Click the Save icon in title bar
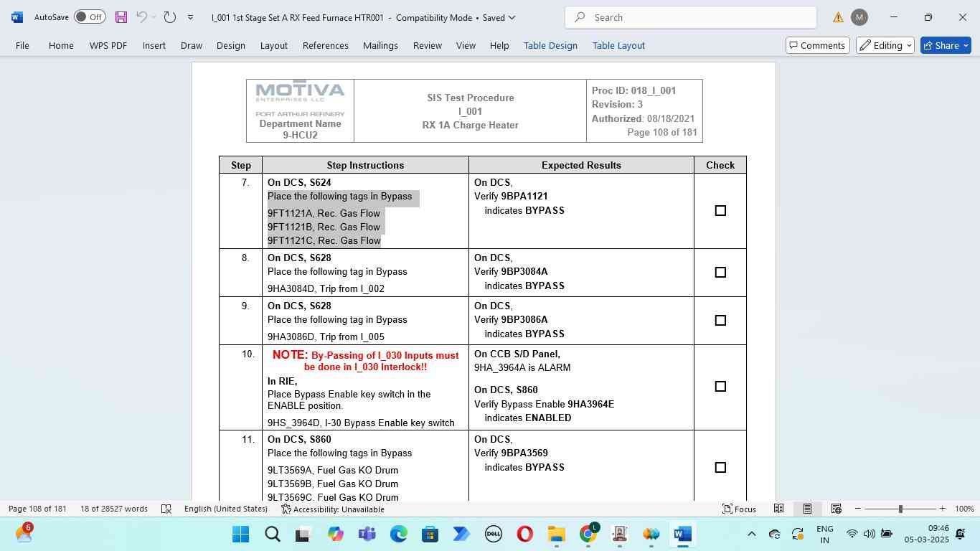980x551 pixels. (x=121, y=17)
